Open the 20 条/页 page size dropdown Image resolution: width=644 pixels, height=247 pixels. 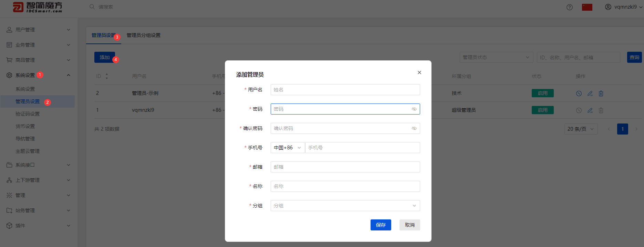pyautogui.click(x=581, y=129)
